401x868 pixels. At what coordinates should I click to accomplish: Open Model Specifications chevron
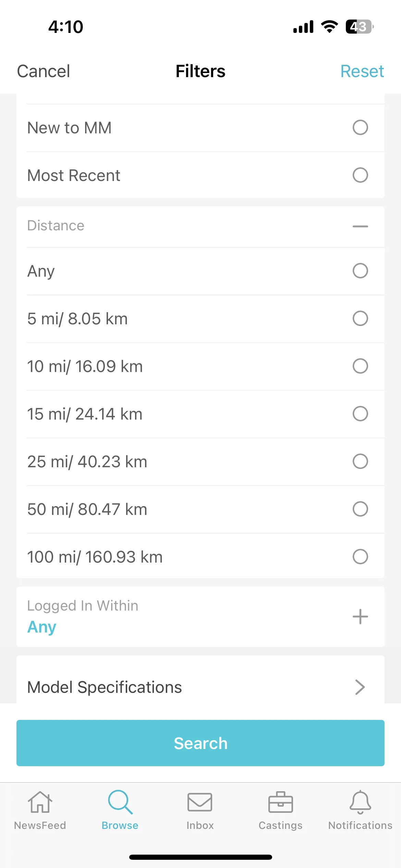point(360,687)
